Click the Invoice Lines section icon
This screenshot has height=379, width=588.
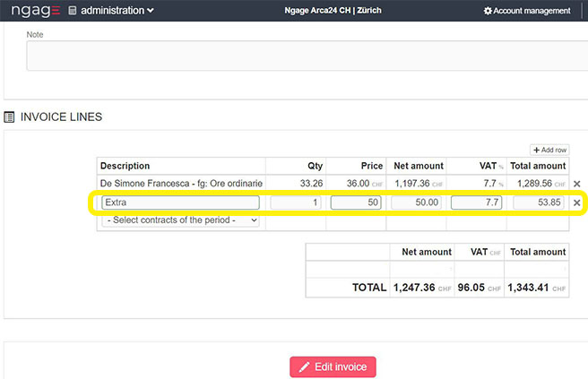click(10, 116)
